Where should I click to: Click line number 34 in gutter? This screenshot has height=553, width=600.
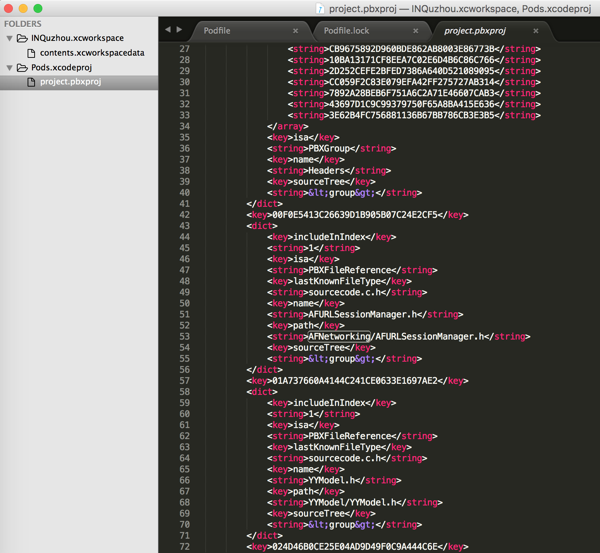(x=184, y=126)
